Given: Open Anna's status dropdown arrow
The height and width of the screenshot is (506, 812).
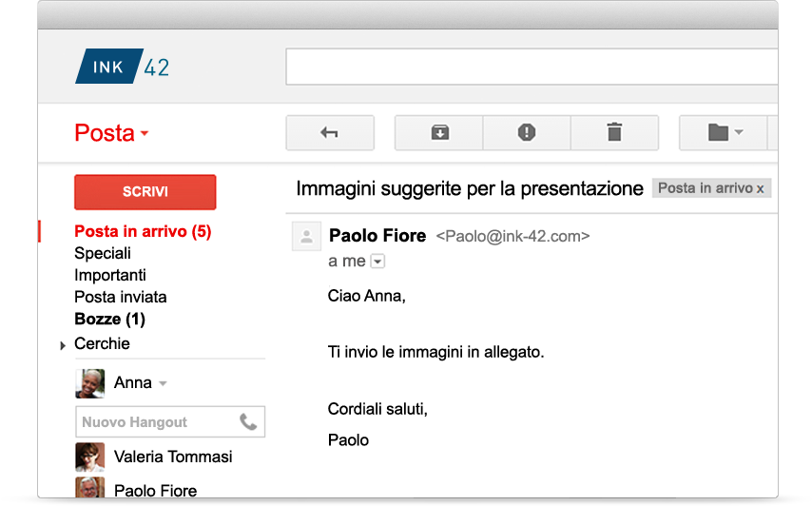Looking at the screenshot, I should [x=164, y=383].
